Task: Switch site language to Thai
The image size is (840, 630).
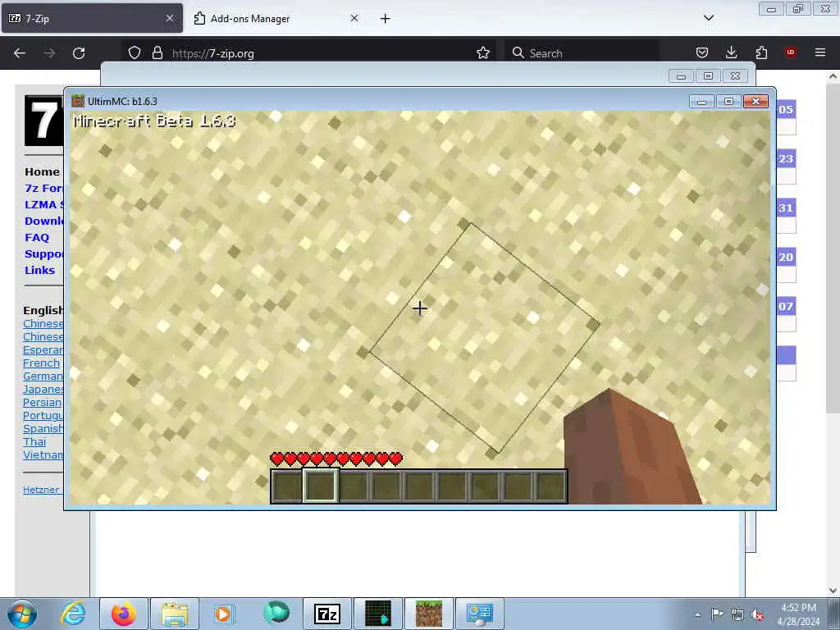Action: 34,442
